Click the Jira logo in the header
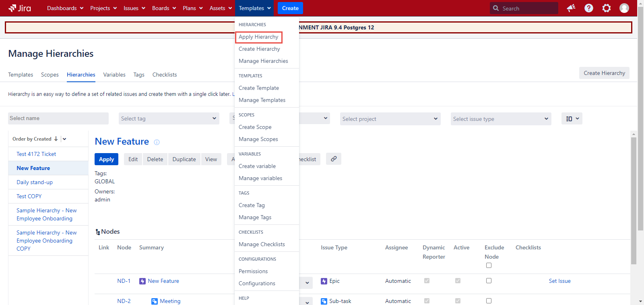 19,8
